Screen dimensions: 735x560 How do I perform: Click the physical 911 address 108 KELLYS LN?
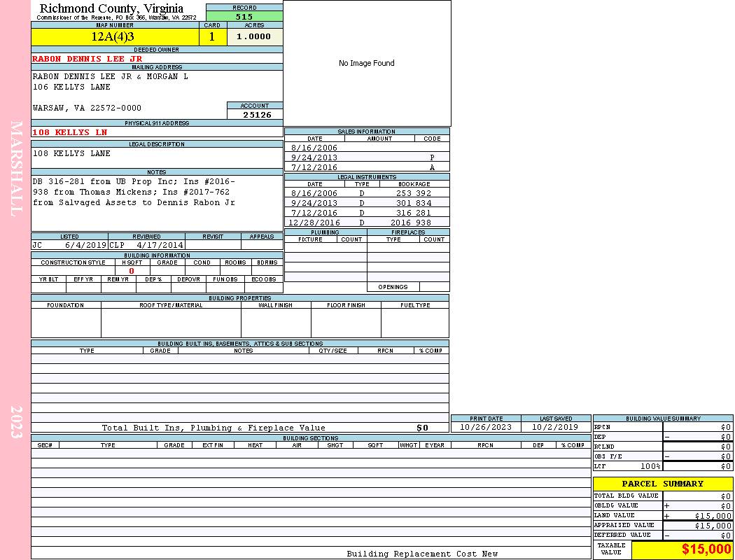[70, 132]
